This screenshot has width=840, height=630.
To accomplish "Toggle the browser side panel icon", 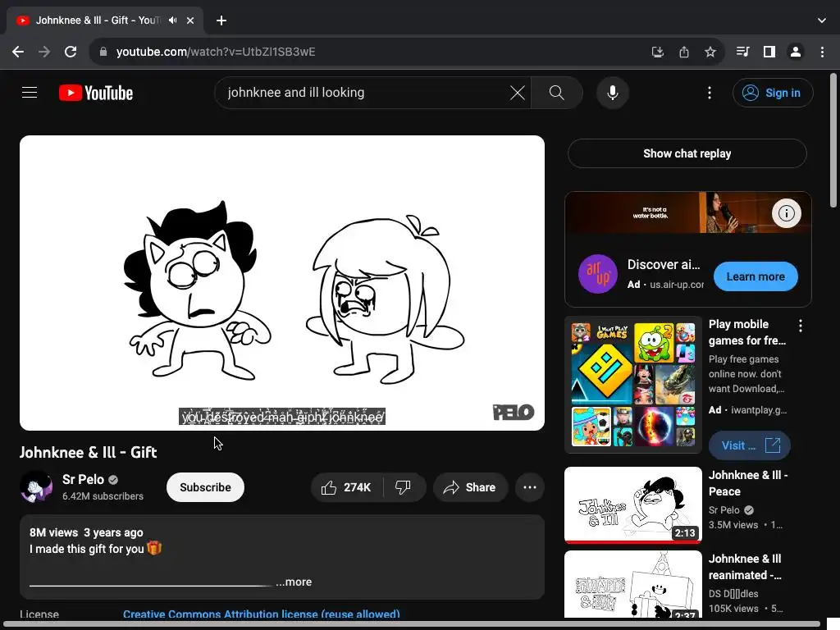I will point(769,52).
